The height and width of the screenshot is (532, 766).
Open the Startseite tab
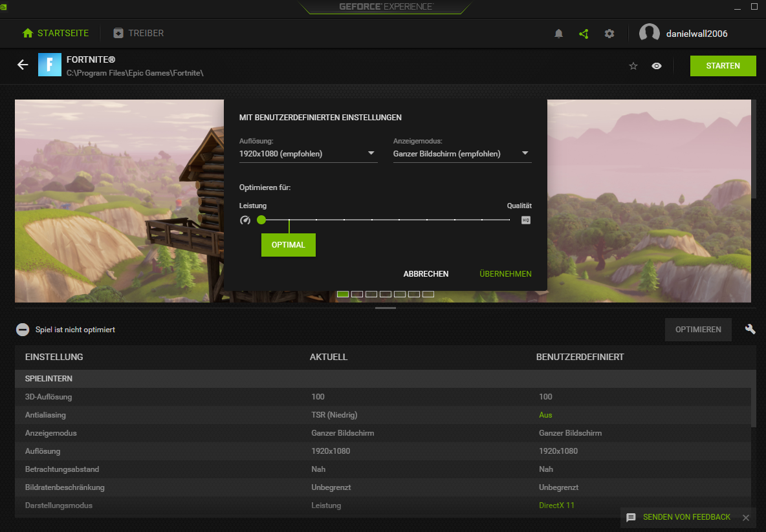pyautogui.click(x=56, y=33)
